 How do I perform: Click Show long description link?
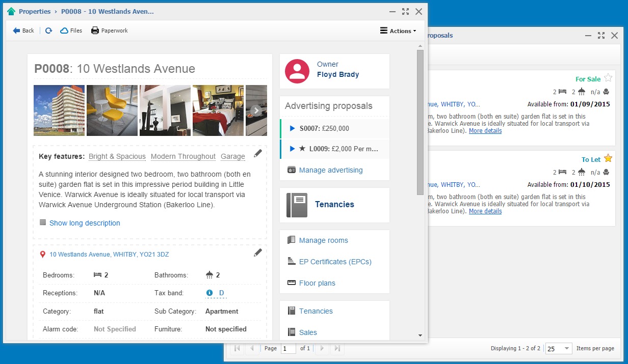coord(85,223)
